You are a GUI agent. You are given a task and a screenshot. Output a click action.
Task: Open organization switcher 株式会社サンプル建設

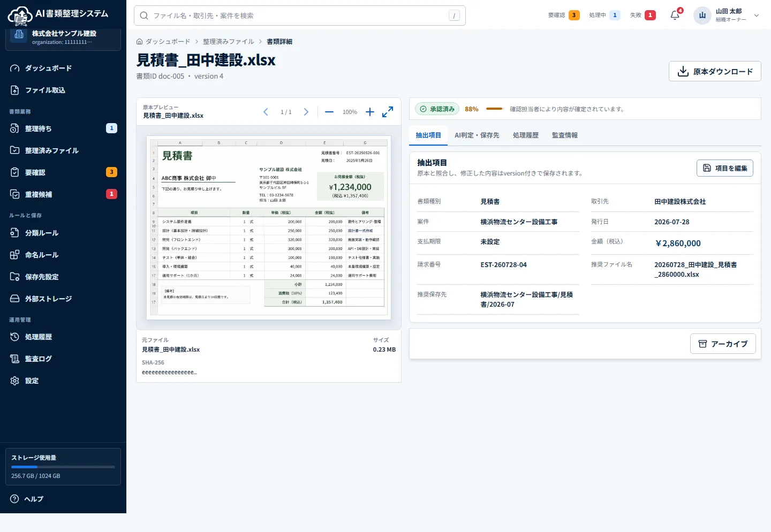[x=63, y=37]
